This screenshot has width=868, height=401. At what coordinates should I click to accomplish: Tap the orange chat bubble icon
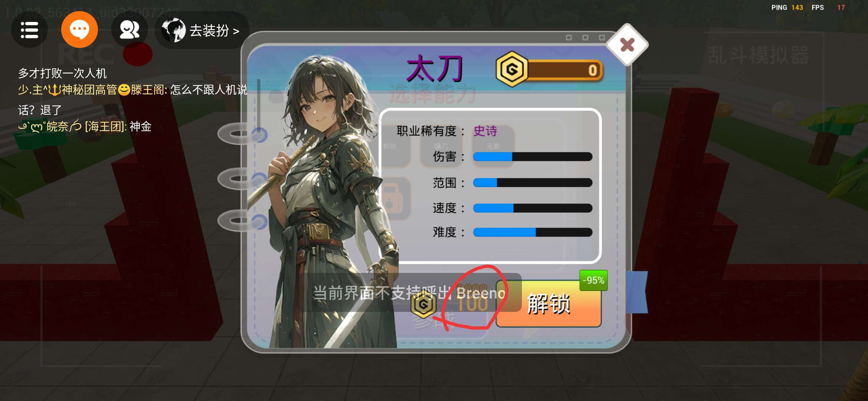(x=79, y=30)
